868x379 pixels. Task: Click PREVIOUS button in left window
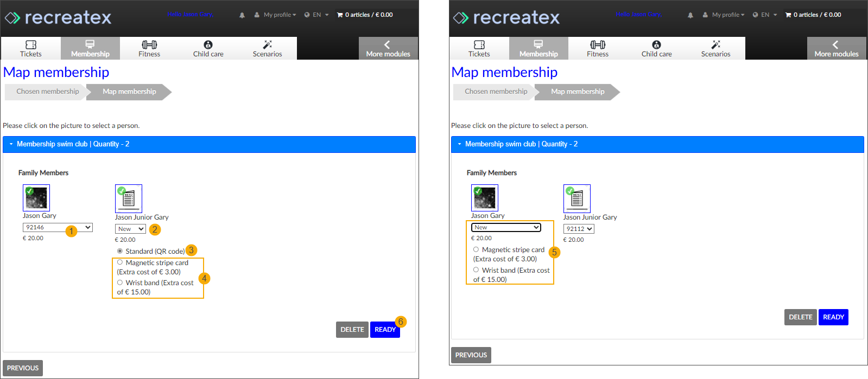point(23,368)
